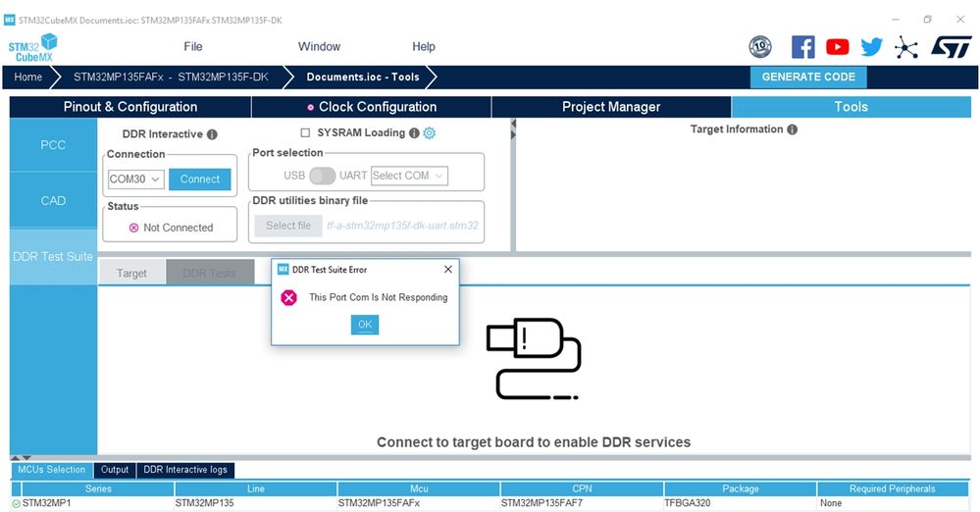Open the Help menu

424,47
